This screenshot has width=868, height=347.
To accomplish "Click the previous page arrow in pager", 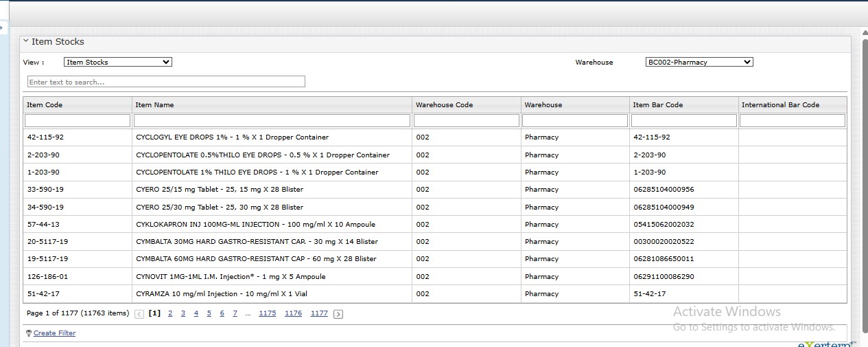I will [x=139, y=314].
